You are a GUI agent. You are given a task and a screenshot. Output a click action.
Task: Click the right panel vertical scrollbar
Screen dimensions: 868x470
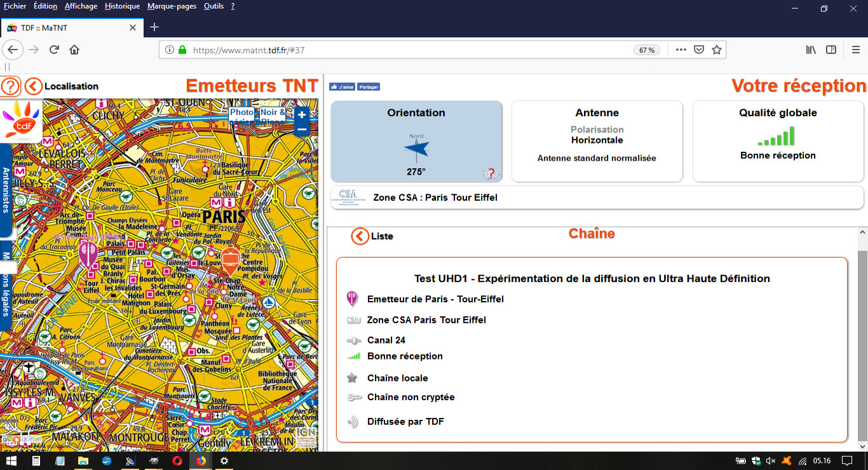(x=862, y=346)
